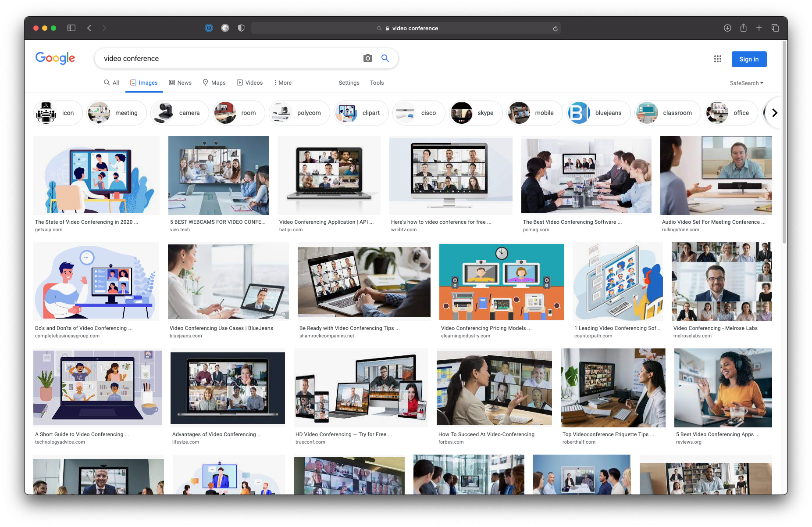The height and width of the screenshot is (527, 812).
Task: Open a new tab with plus icon
Action: [x=759, y=28]
